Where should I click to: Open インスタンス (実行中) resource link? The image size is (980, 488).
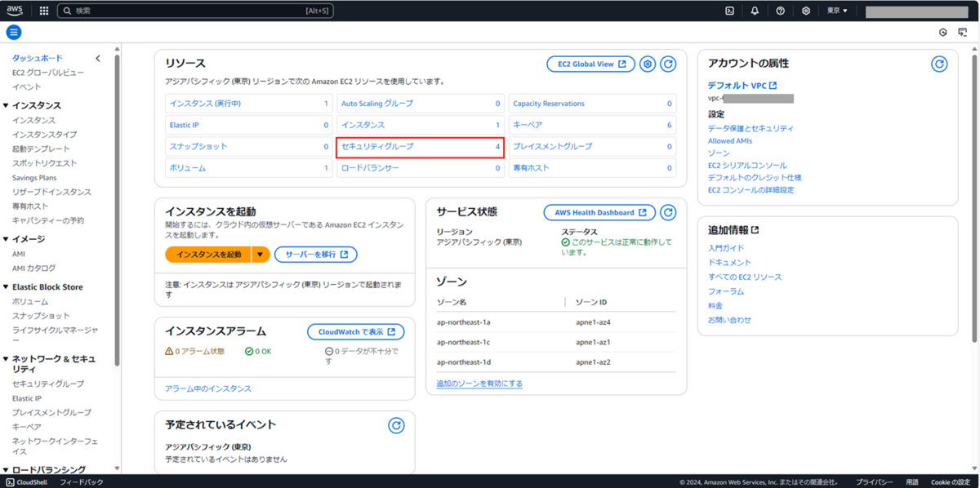205,104
